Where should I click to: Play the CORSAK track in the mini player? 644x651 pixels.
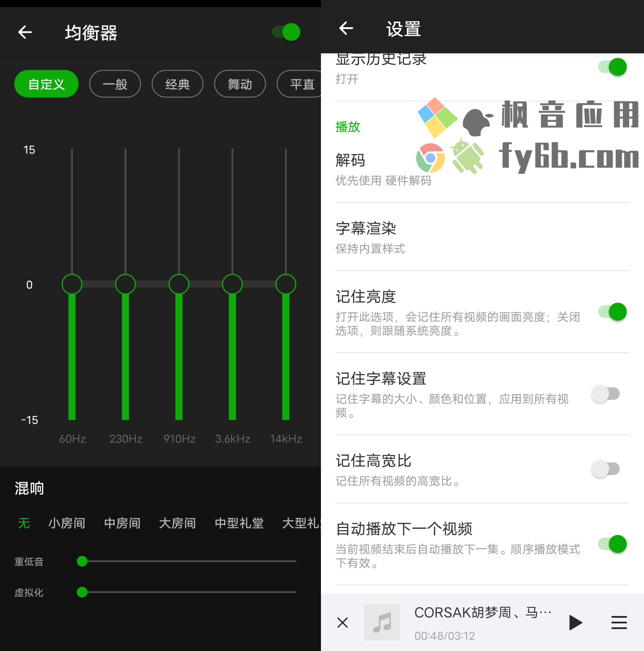(576, 622)
